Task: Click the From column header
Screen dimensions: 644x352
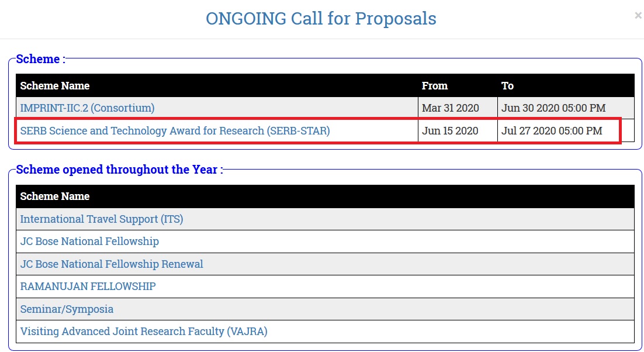Action: coord(458,85)
